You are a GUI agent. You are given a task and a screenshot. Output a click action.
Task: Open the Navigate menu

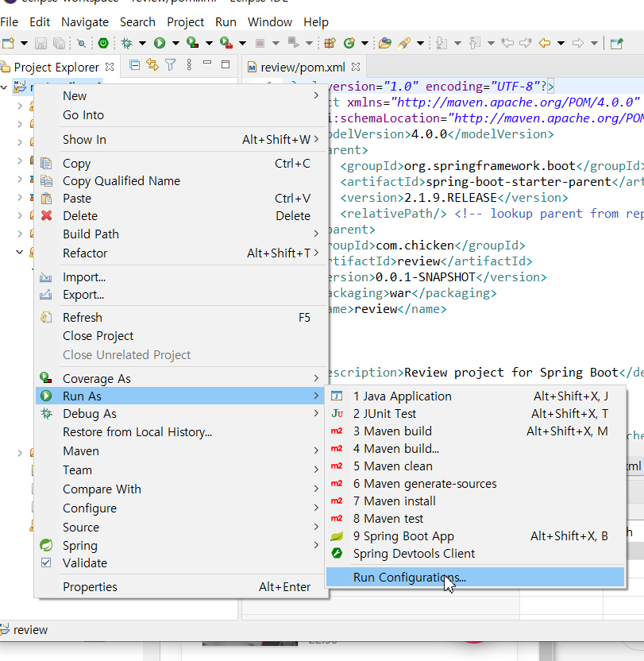85,22
